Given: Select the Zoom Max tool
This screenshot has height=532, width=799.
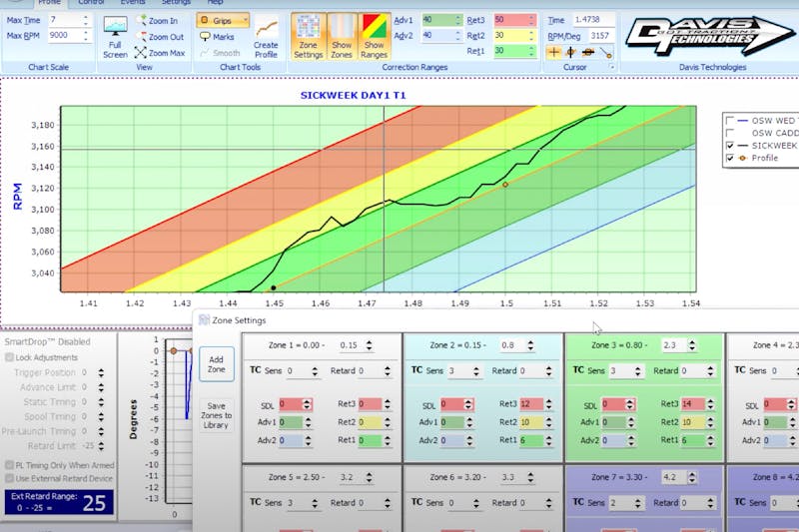Looking at the screenshot, I should coord(160,53).
